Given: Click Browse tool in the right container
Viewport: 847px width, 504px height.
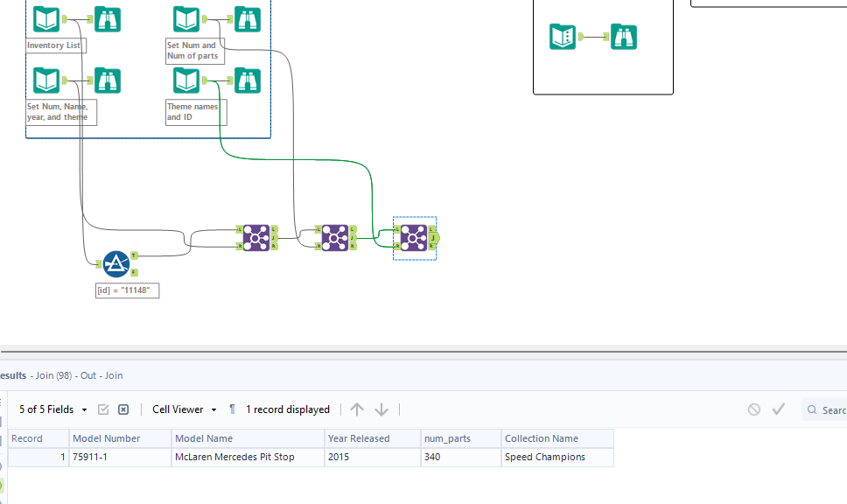Looking at the screenshot, I should pyautogui.click(x=624, y=37).
